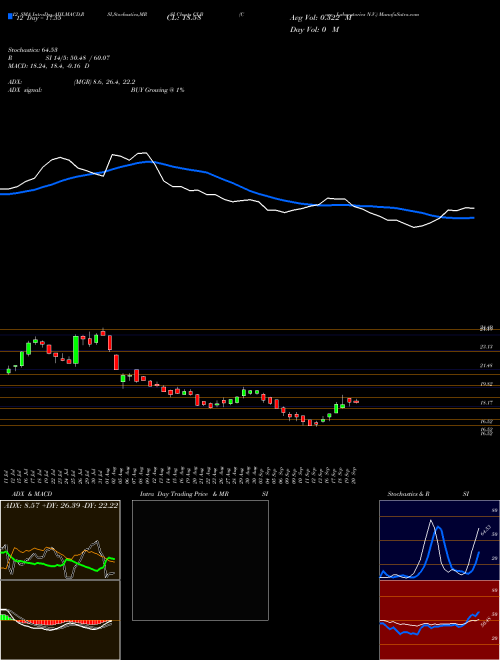Click the 19.82 price axis label
The height and width of the screenshot is (660, 500).
tap(487, 384)
